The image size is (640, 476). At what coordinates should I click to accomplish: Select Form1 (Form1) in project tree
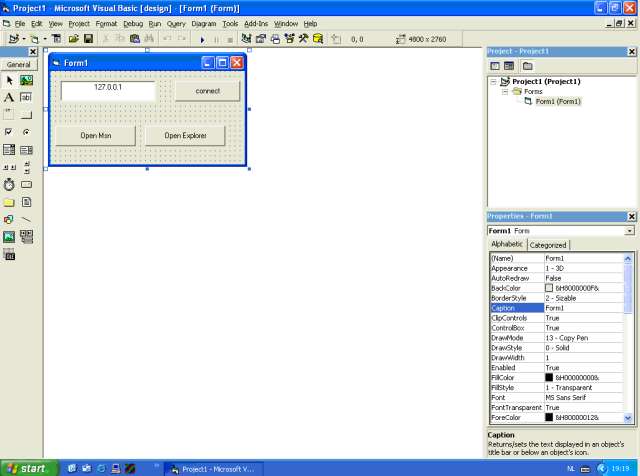(x=558, y=101)
